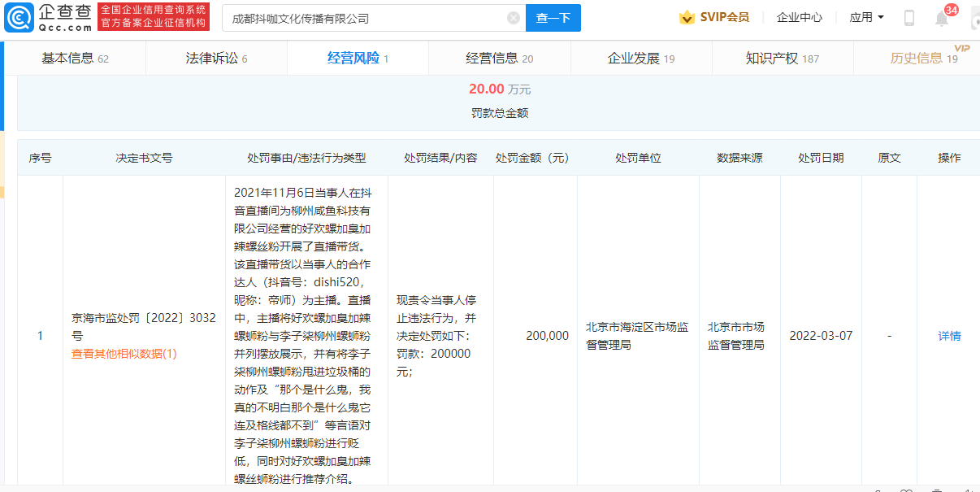The image size is (980, 492).
Task: Click the mobile phone icon
Action: point(909,18)
